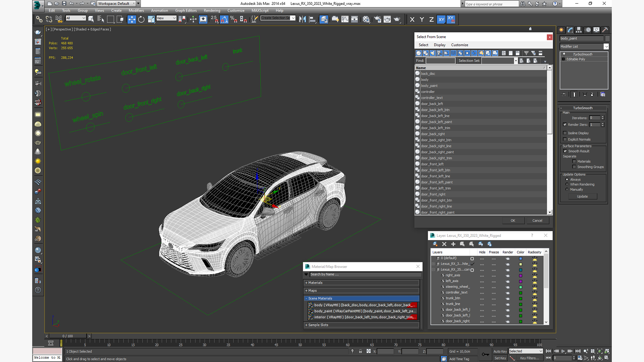Enable Separate by Smoothing Groups checkbox
This screenshot has height=362, width=644.
point(574,167)
